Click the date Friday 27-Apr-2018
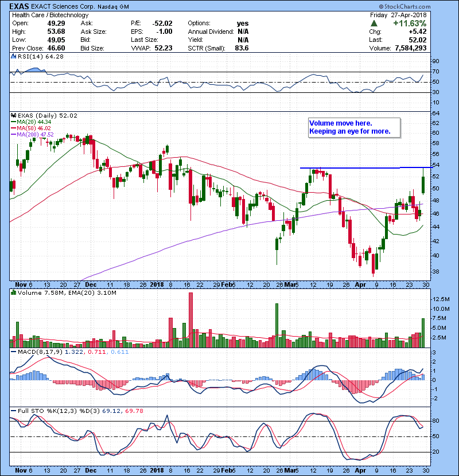The height and width of the screenshot is (476, 459). click(x=398, y=15)
